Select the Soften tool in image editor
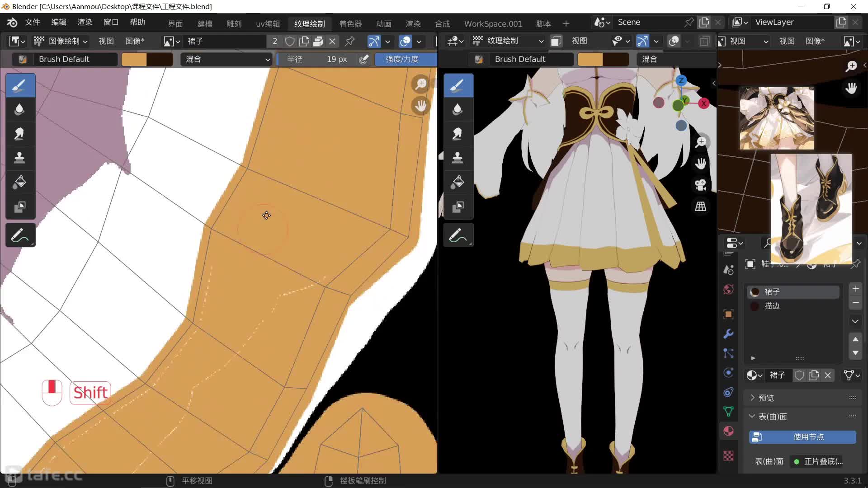 tap(20, 110)
